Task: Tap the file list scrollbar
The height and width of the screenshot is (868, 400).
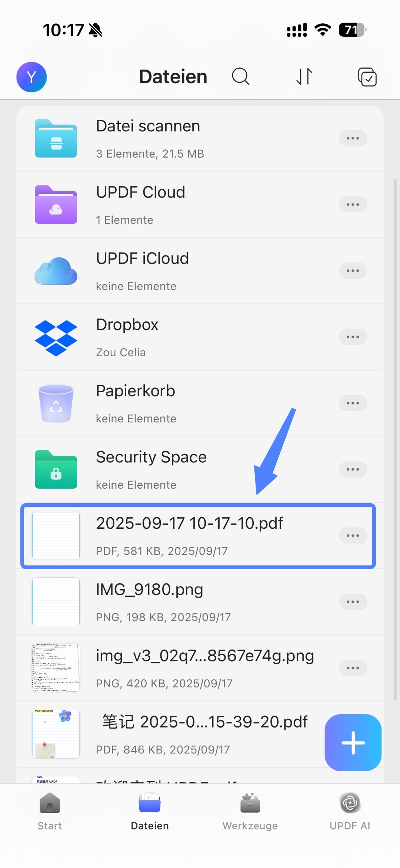Action: point(395,439)
